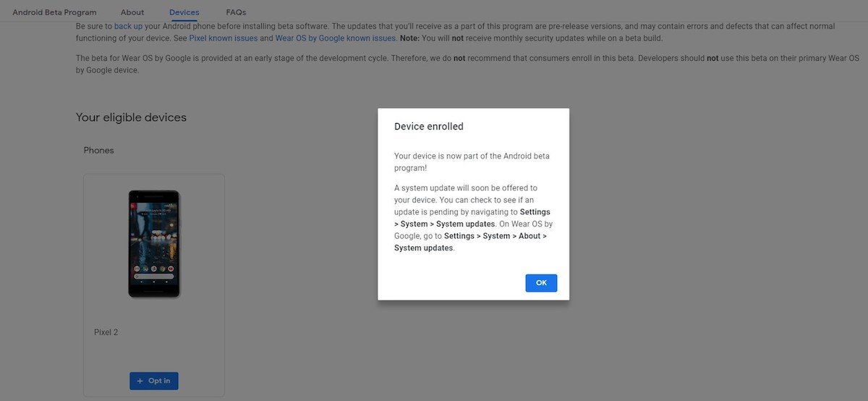Open the Android Beta Program tab
Viewport: 868px width, 401px height.
click(x=54, y=12)
